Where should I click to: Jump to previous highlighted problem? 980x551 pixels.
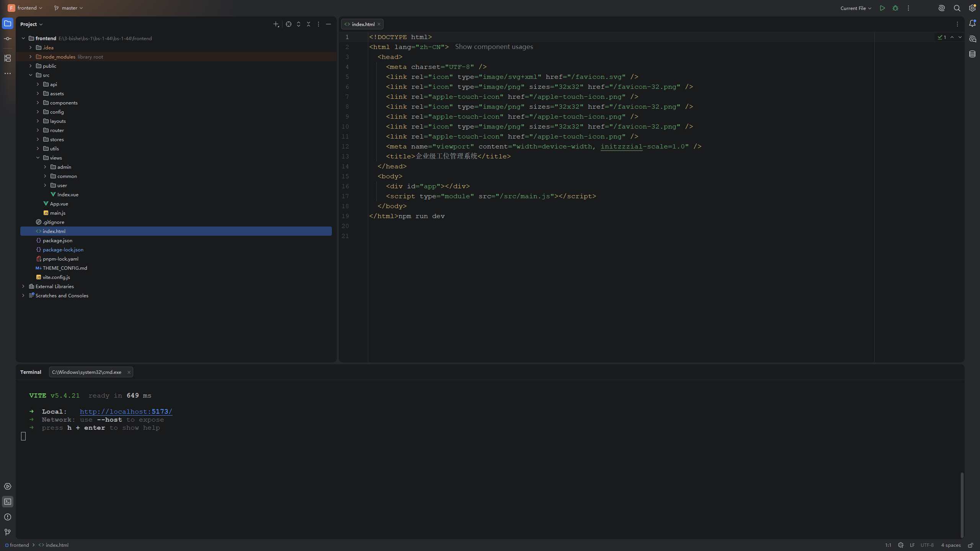[x=952, y=37]
